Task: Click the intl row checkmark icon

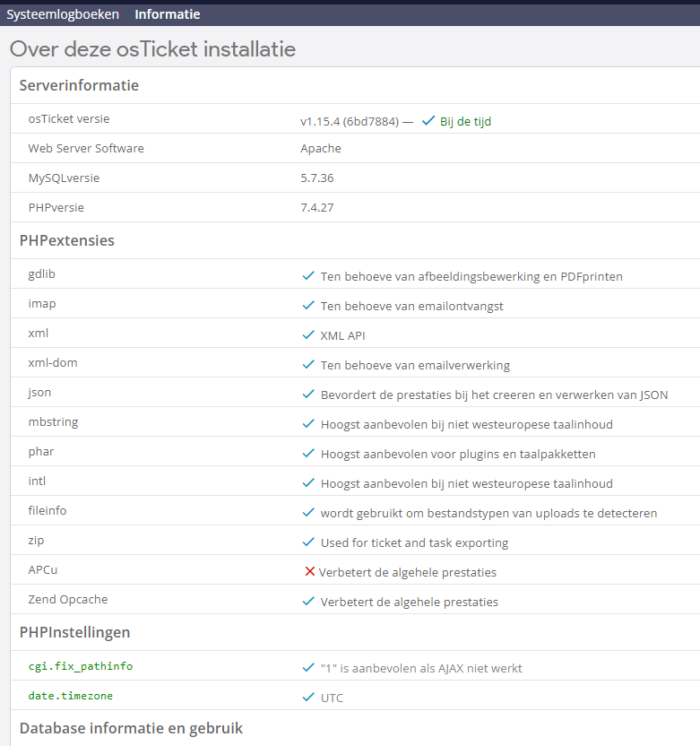Action: click(308, 483)
